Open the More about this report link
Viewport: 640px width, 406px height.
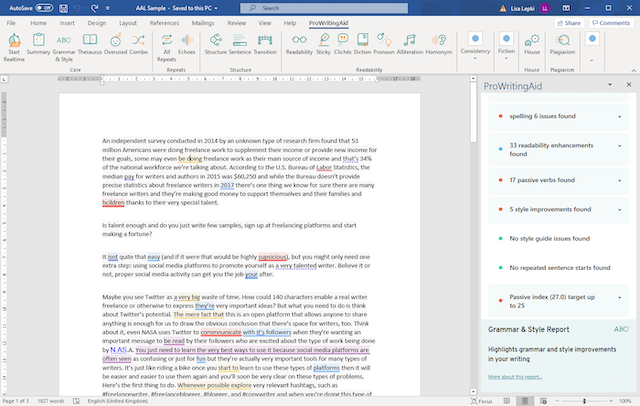[515, 377]
